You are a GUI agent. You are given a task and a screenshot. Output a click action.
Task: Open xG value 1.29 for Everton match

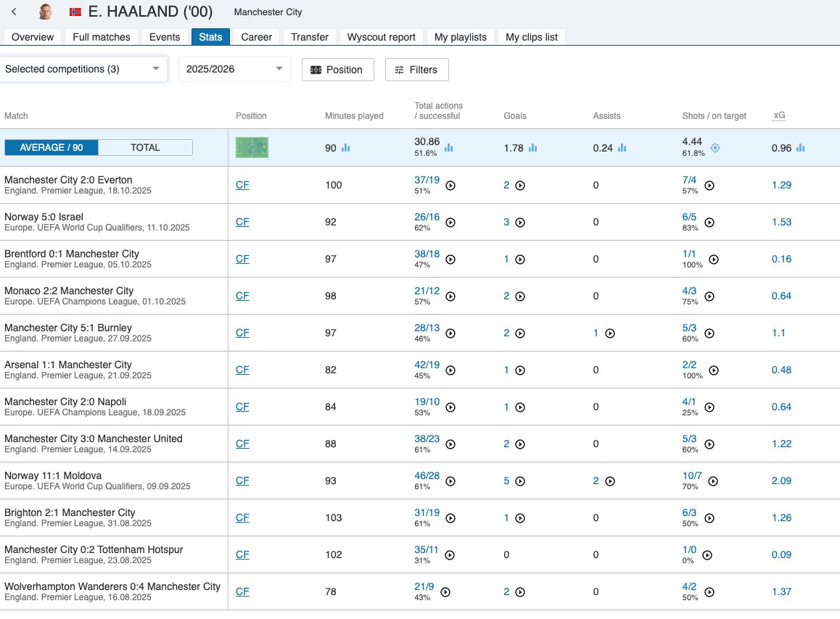(781, 185)
